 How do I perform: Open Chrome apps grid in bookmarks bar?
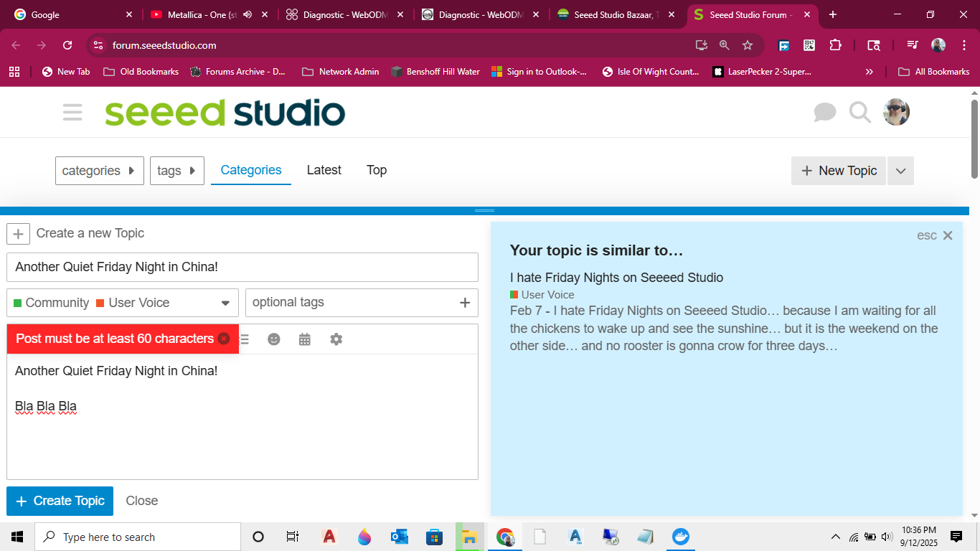click(14, 72)
